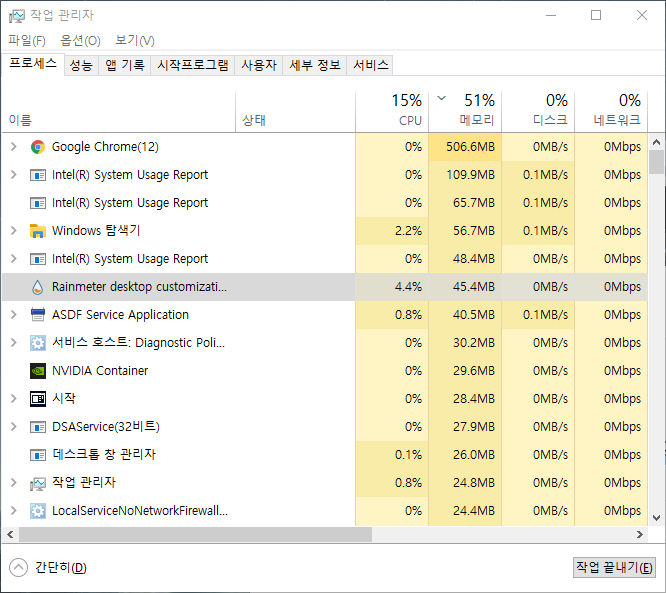Click the gear icon of 서비스 호스트: Diagnostic Poli...
Image resolution: width=666 pixels, height=593 pixels.
[38, 343]
